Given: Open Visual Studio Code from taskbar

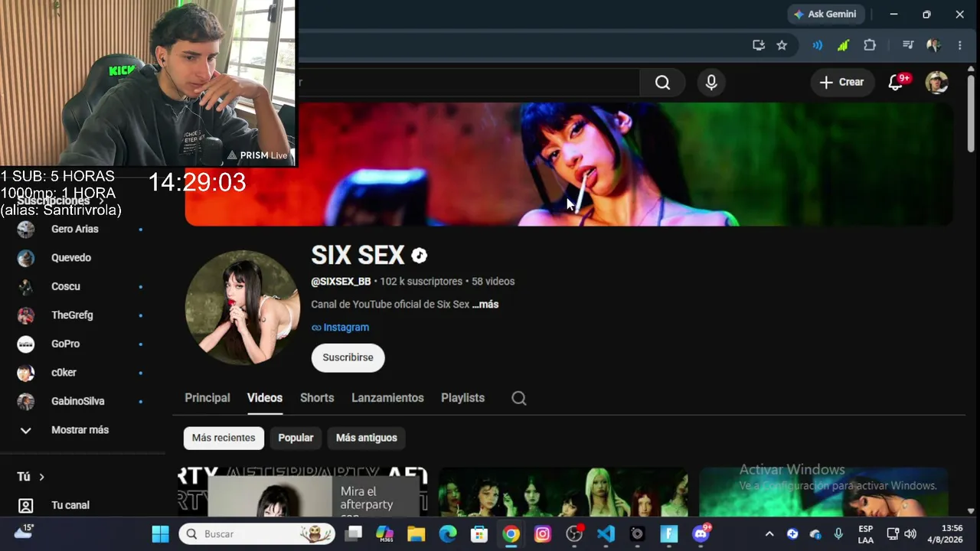Looking at the screenshot, I should (606, 533).
